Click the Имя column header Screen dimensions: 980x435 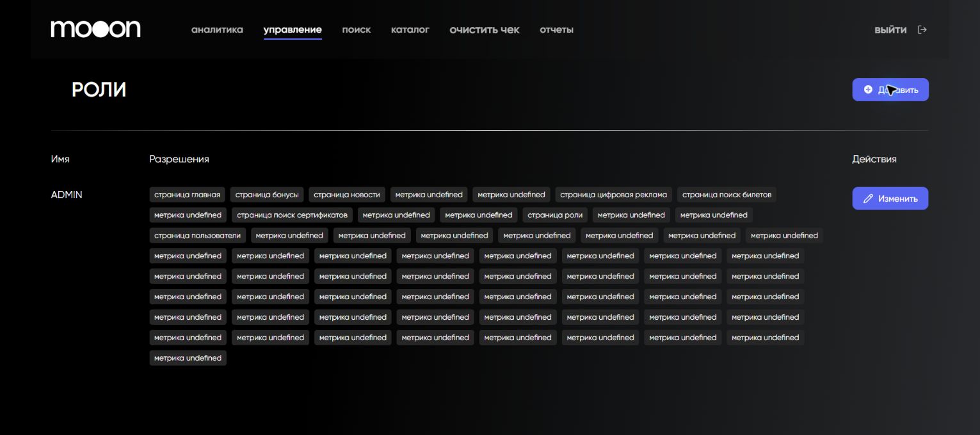click(60, 159)
